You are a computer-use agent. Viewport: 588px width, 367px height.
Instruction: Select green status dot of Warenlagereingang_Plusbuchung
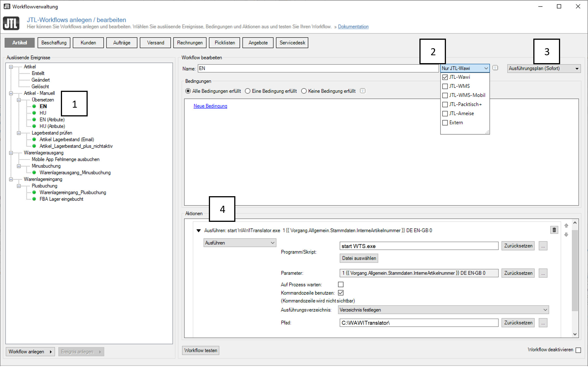click(x=34, y=192)
